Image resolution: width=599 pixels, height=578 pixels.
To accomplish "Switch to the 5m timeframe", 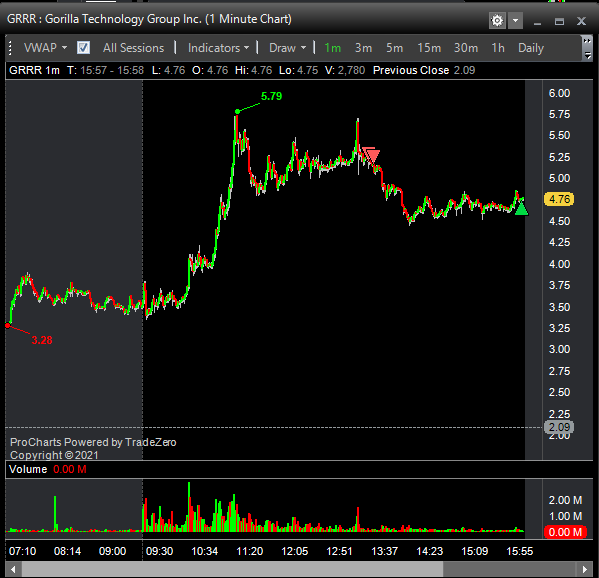I will point(394,48).
